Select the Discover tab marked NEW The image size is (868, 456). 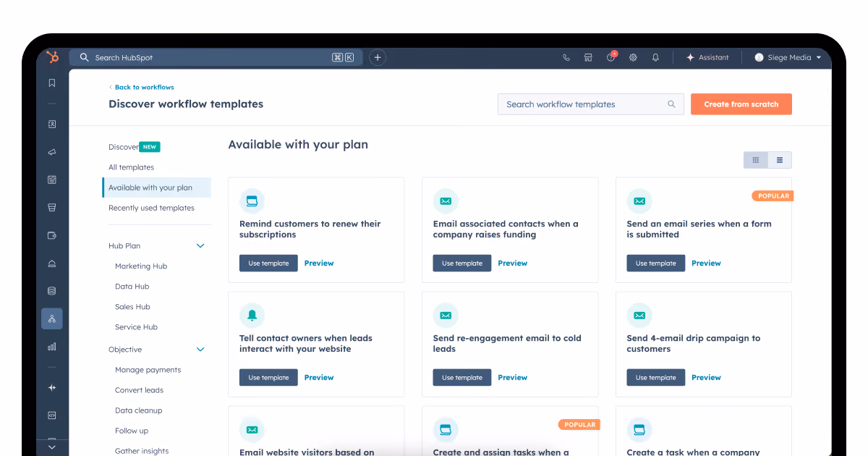(134, 147)
